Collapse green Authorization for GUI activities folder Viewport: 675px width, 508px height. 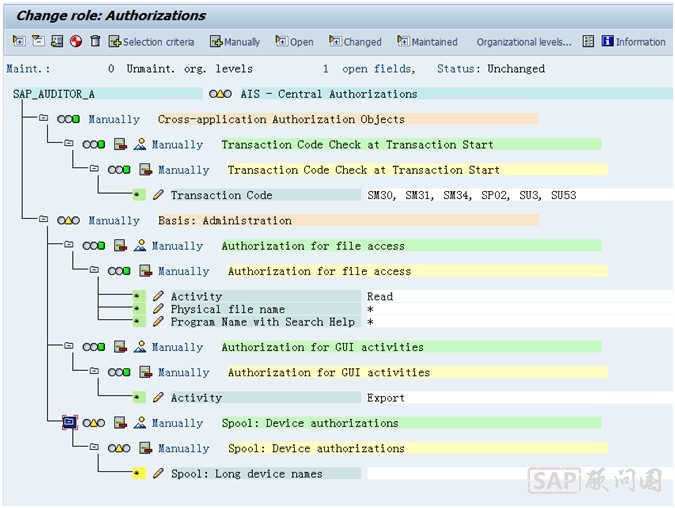[69, 345]
